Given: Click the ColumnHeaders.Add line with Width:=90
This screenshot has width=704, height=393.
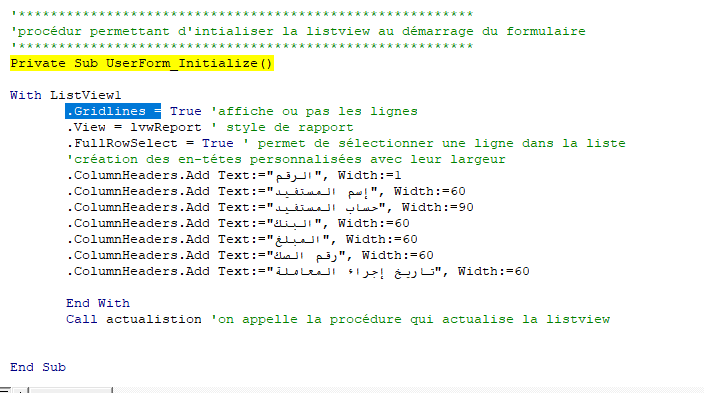Looking at the screenshot, I should coord(270,208).
